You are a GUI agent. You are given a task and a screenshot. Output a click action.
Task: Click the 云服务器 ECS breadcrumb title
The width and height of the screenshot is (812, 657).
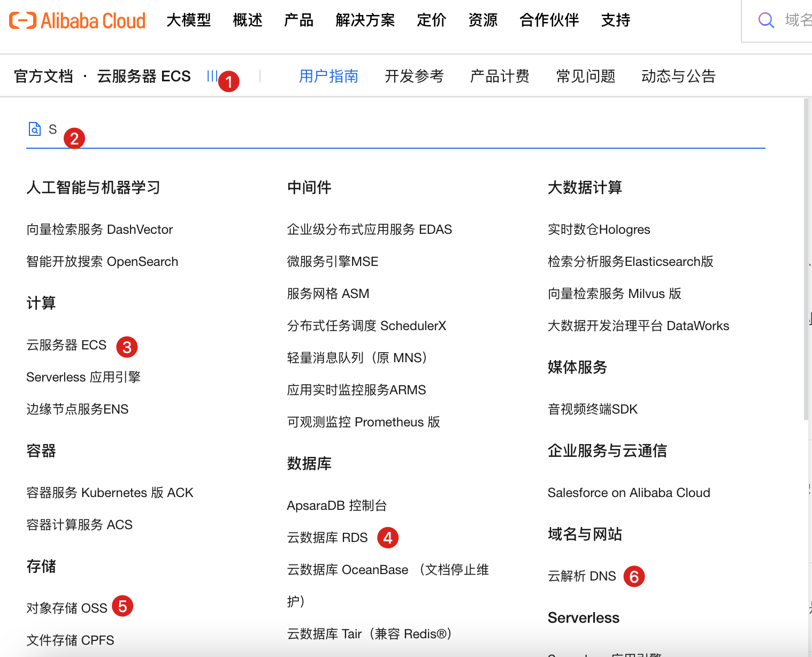[x=144, y=76]
